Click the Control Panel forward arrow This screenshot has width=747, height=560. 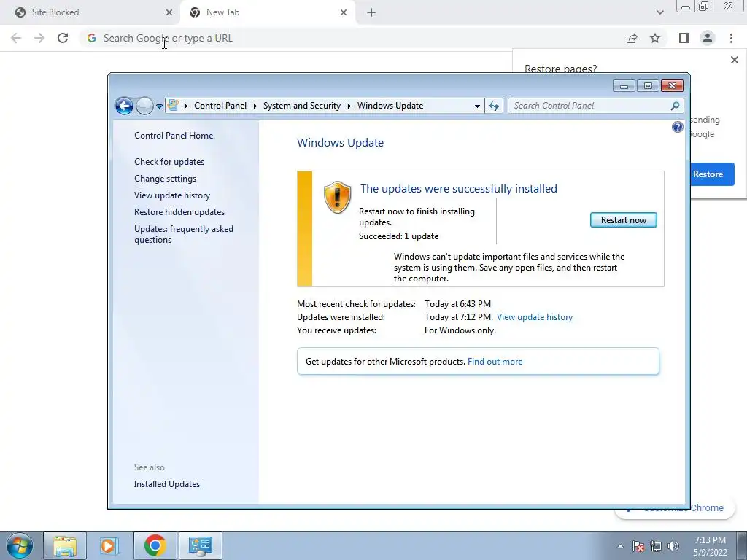144,106
